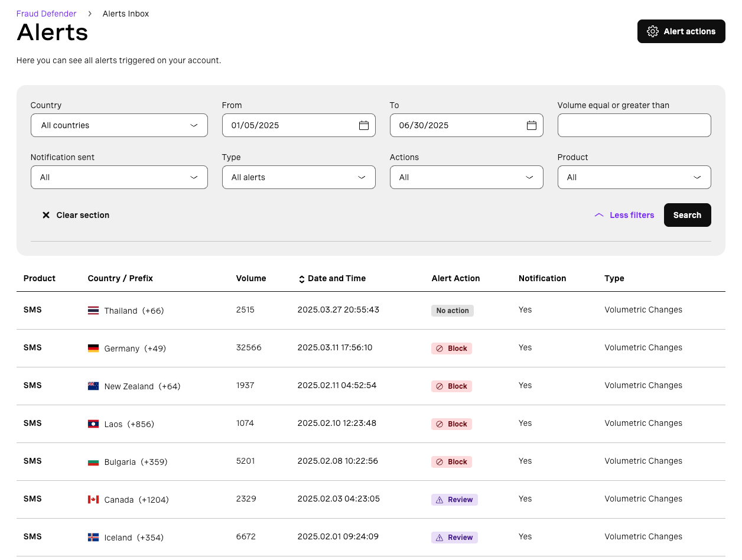Click the Volume equal or greater than field

click(x=634, y=125)
